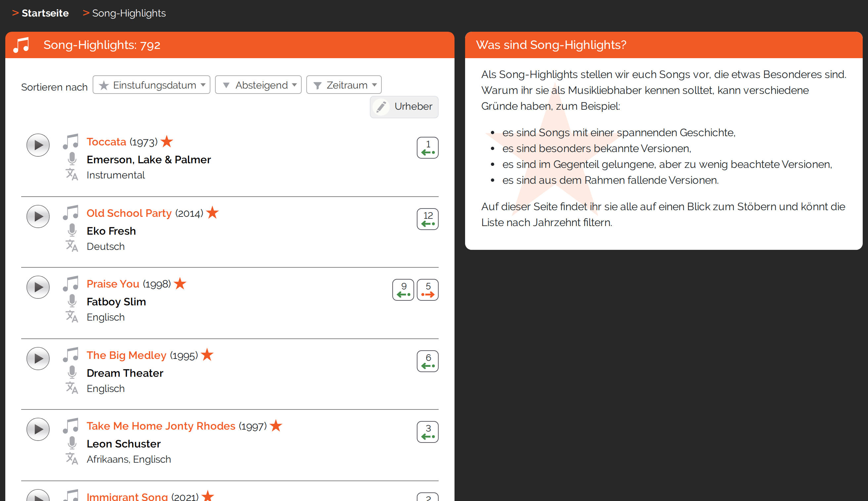868x501 pixels.
Task: Play Take Me Home Jonty Rhodes
Action: tap(38, 429)
